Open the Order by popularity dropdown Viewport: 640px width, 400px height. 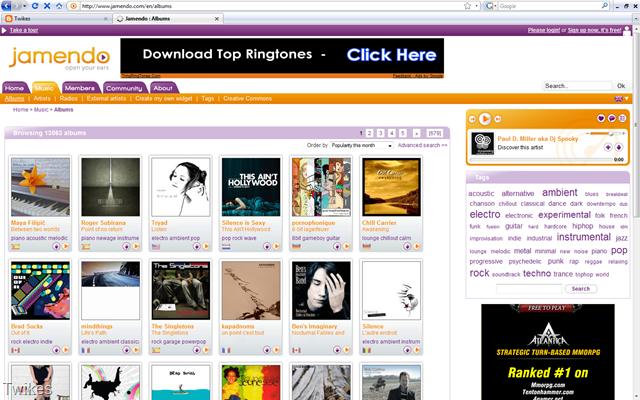click(362, 145)
